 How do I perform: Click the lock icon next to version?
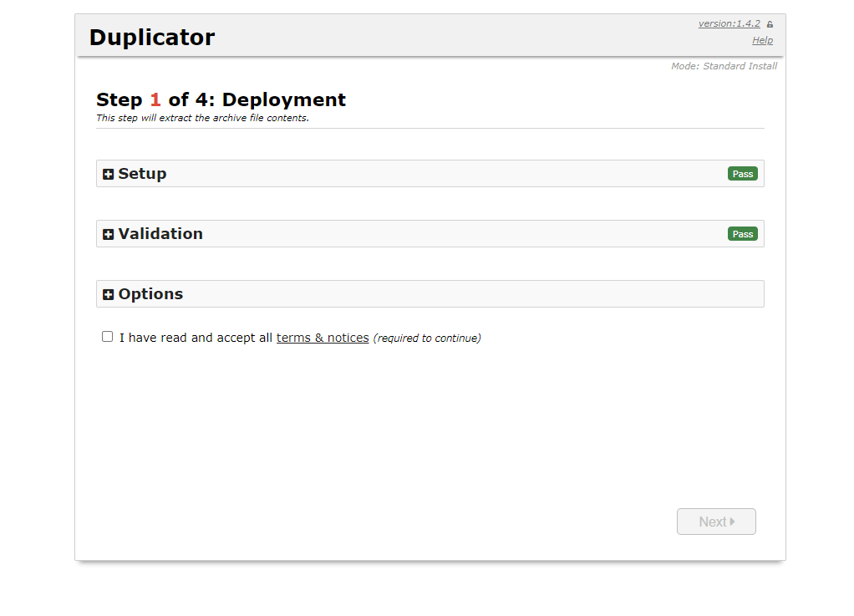tap(770, 24)
